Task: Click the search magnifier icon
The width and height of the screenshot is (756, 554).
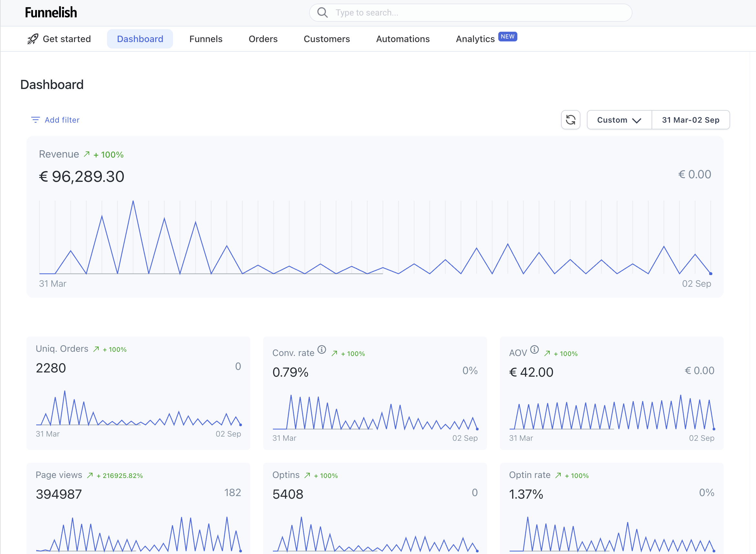Action: click(x=322, y=13)
